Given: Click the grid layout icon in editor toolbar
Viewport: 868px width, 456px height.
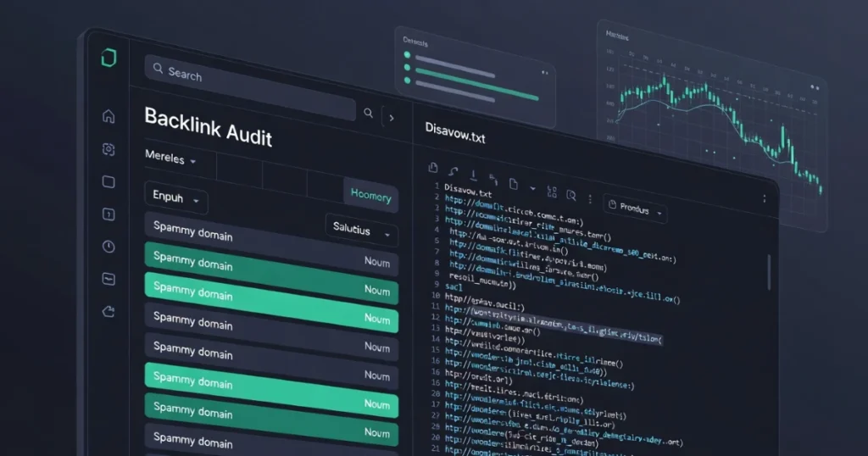Looking at the screenshot, I should (552, 192).
